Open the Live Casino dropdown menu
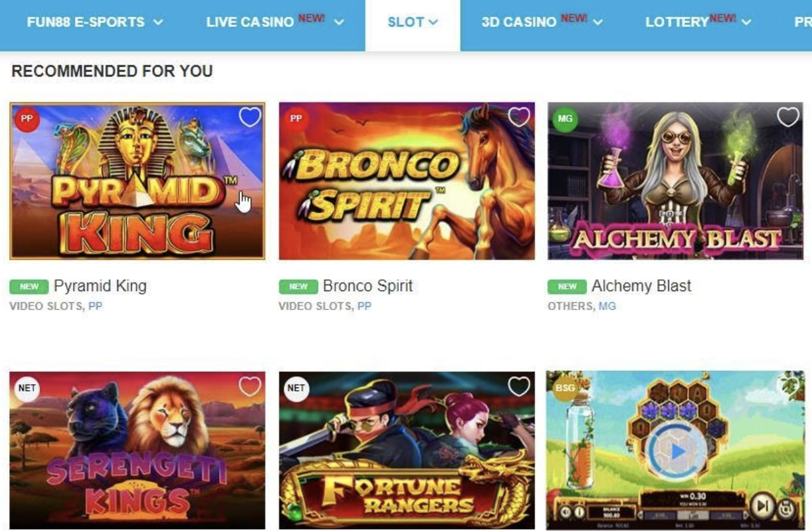 point(275,22)
